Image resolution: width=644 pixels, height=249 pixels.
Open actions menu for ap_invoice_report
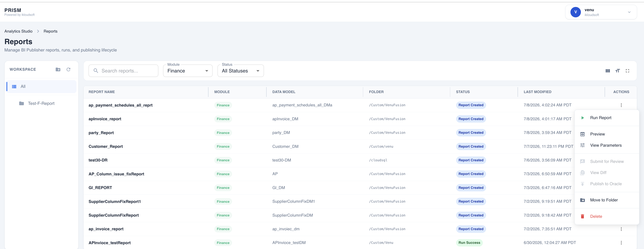coord(621,229)
